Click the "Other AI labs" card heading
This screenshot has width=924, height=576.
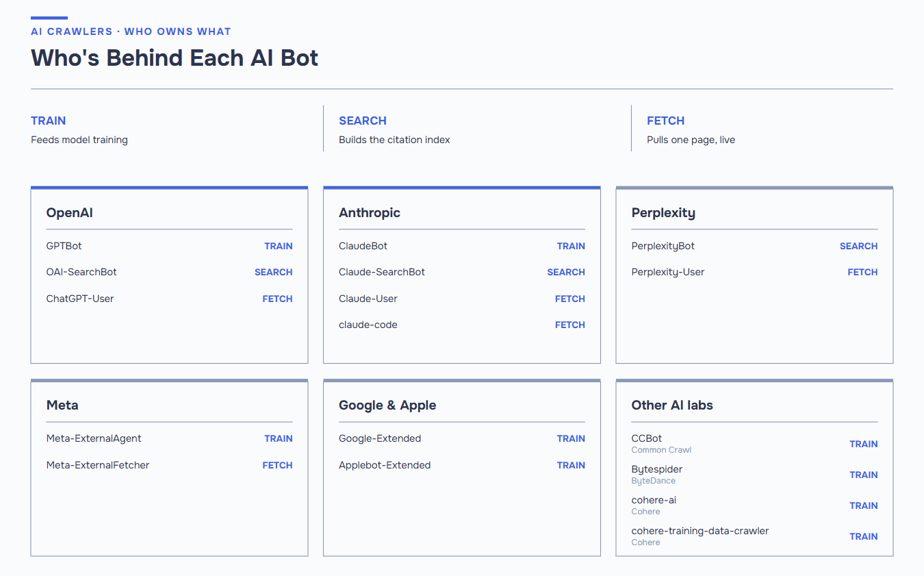672,405
